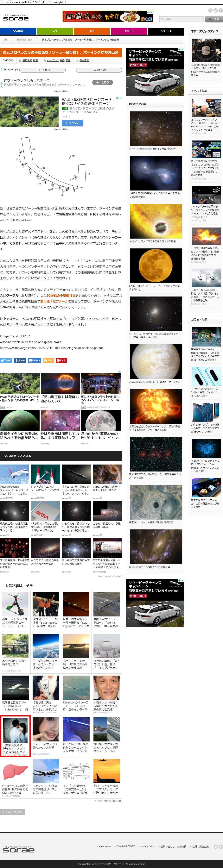Open the 宇宙開発 navigation tab
Image resolution: width=223 pixels, height=868 pixels.
coord(18,31)
